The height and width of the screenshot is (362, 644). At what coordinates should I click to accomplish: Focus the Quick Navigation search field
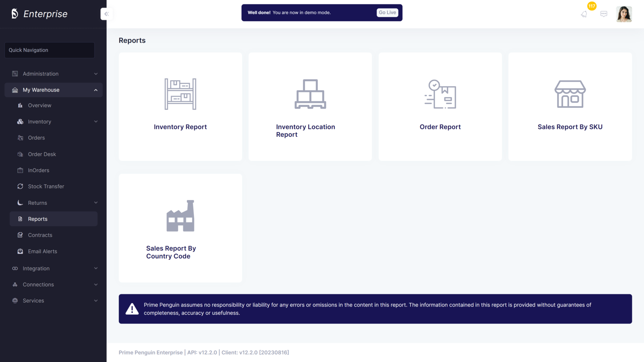point(50,50)
